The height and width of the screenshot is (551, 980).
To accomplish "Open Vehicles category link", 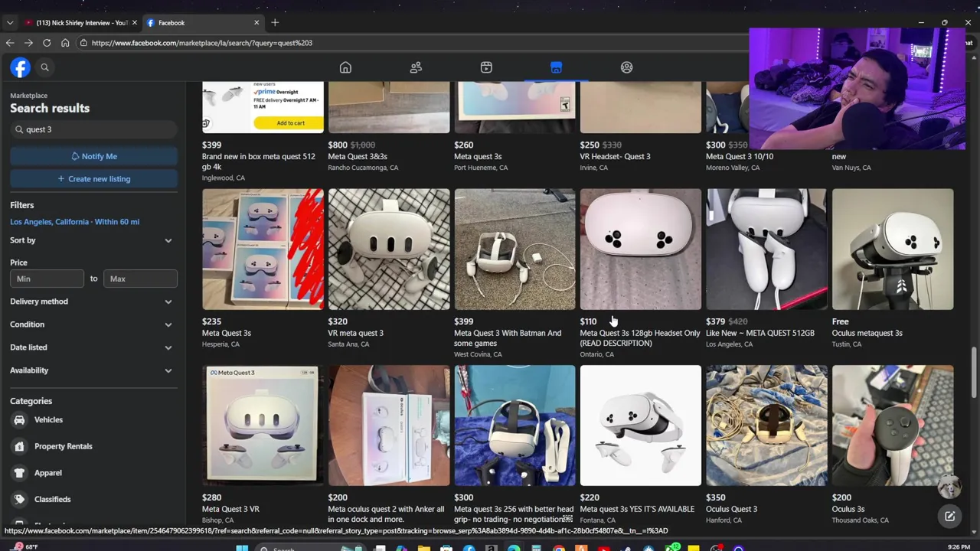I will (x=48, y=419).
